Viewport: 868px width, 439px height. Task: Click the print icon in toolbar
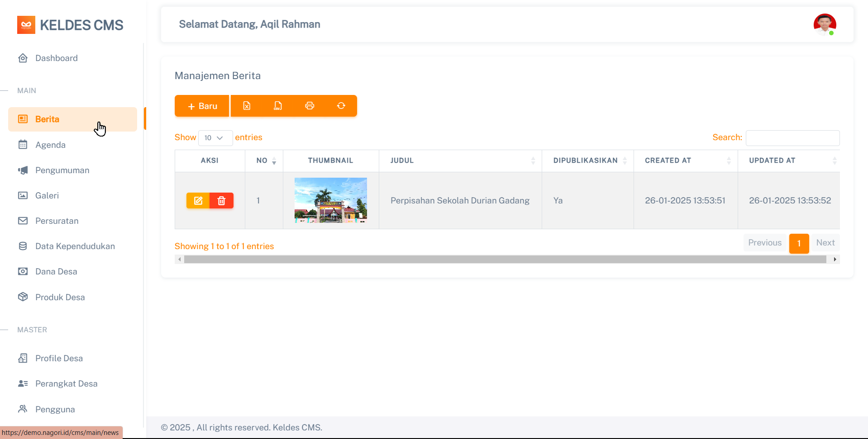(x=310, y=106)
